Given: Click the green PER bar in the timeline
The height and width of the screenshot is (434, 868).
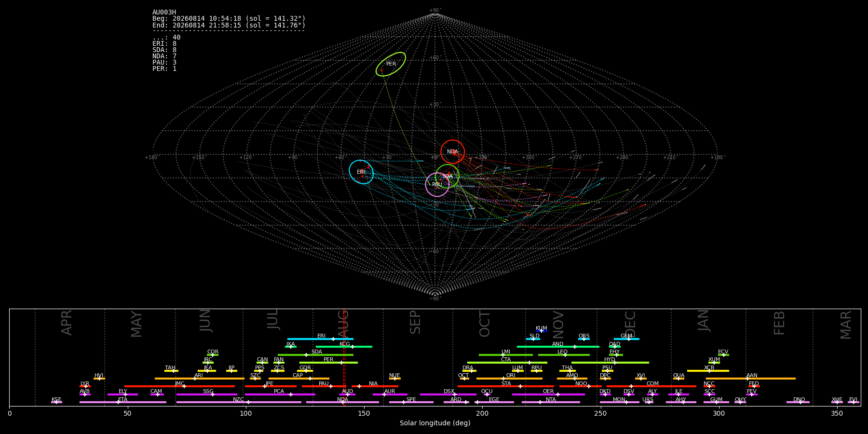Looking at the screenshot, I should [x=328, y=363].
